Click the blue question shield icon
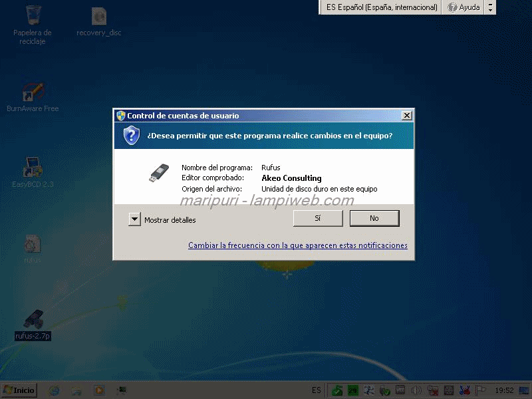Viewport: 532px width, 399px height. (131, 135)
